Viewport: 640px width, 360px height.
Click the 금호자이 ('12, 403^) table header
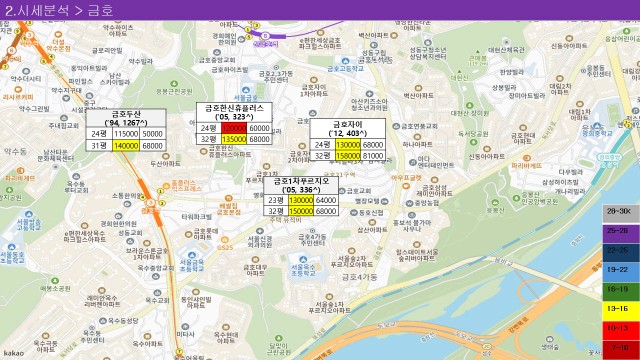(x=348, y=129)
